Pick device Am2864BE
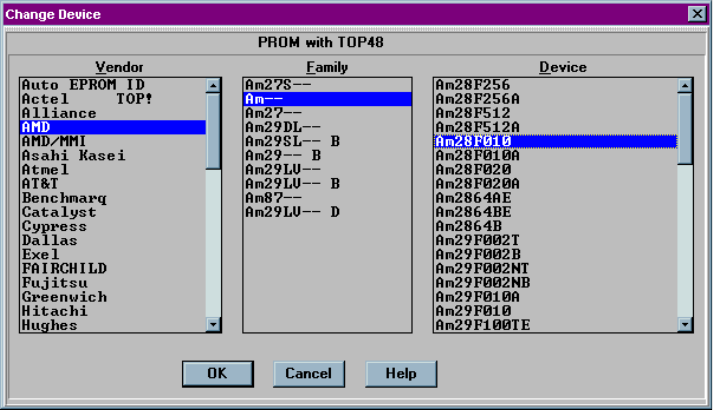713x410 pixels. click(x=556, y=212)
